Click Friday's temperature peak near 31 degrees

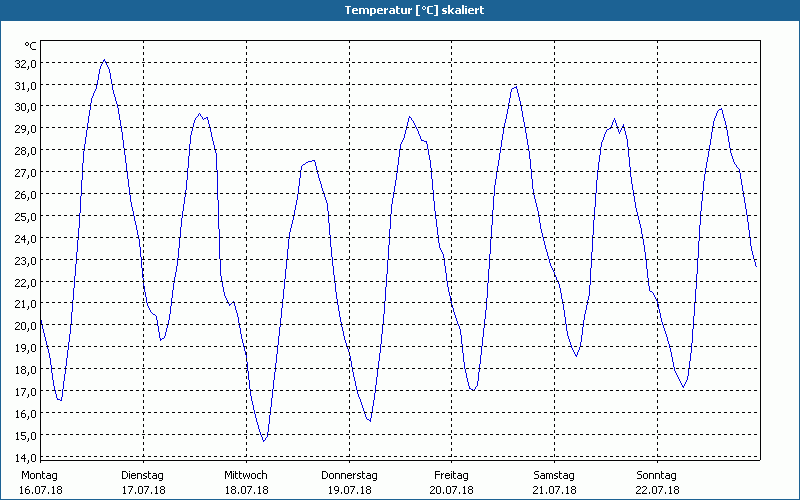516,86
